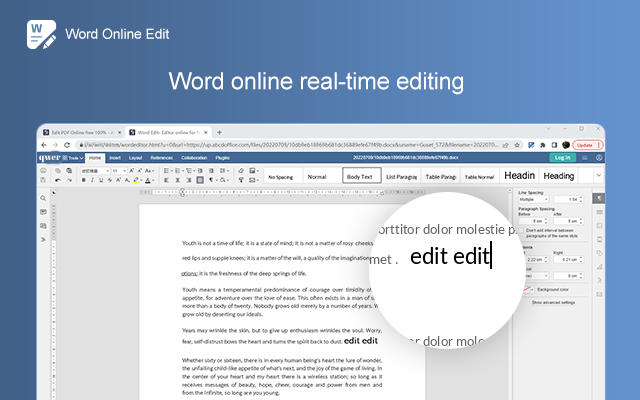
Task: Apply the Body Text style
Action: coord(360,176)
